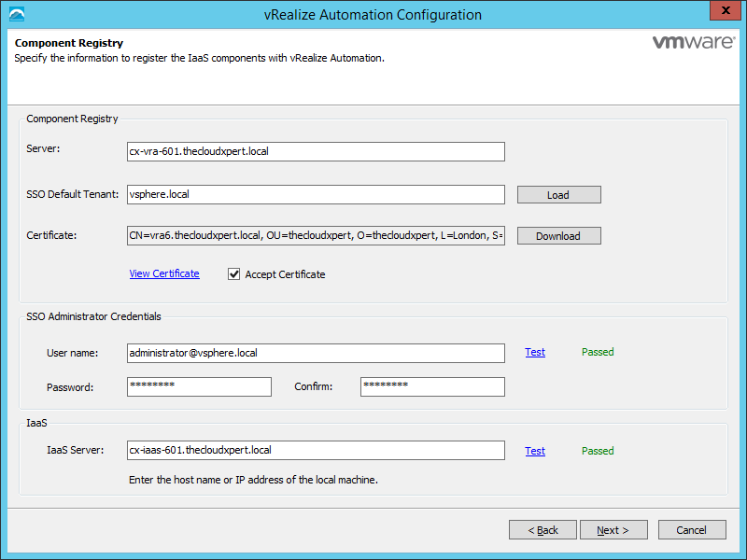Toggle the Accept Certificate checkbox
The image size is (747, 560).
point(234,274)
